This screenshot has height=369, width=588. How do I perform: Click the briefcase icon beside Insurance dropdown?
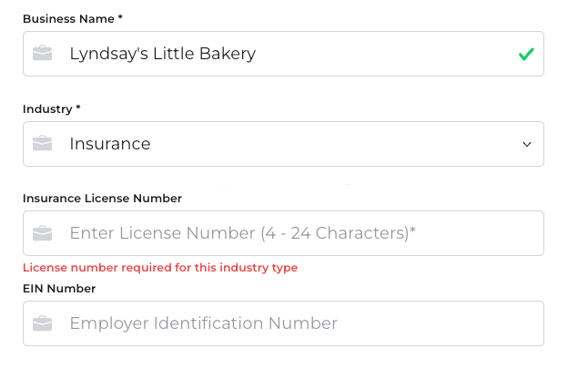(43, 143)
